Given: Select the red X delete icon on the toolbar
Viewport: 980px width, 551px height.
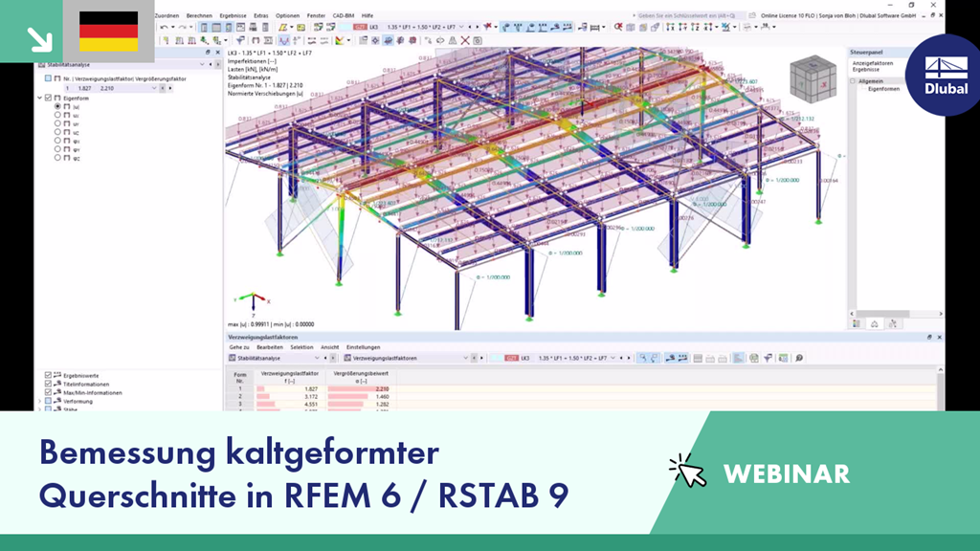Looking at the screenshot, I should coord(464,42).
